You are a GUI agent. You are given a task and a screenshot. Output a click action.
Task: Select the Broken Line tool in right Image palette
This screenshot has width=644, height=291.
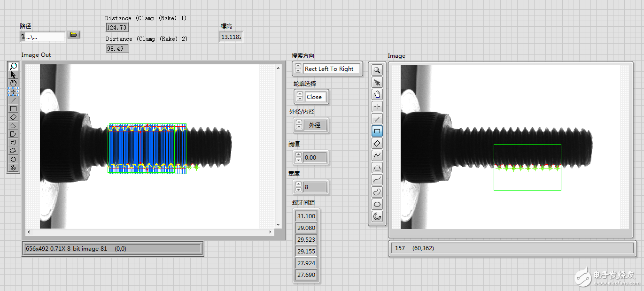point(377,155)
